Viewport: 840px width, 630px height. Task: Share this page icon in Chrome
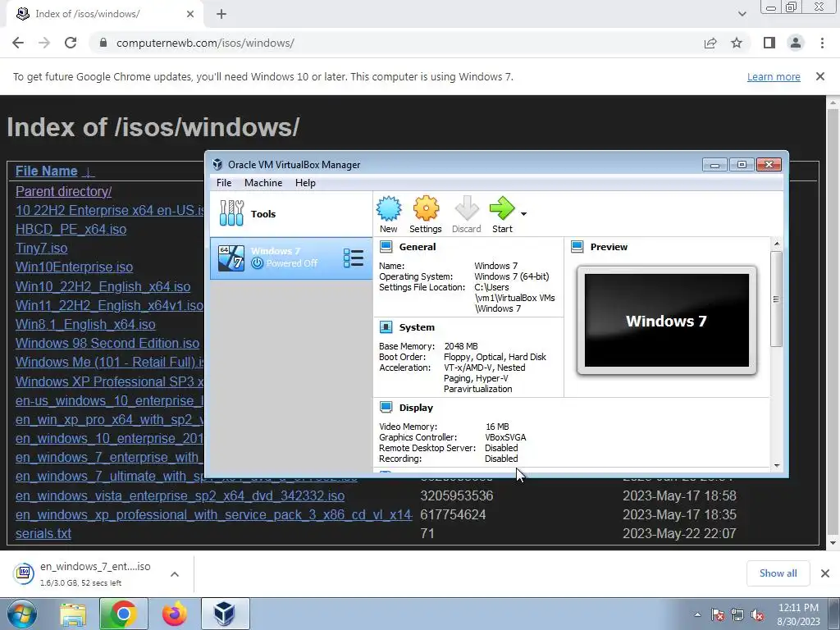[x=710, y=43]
